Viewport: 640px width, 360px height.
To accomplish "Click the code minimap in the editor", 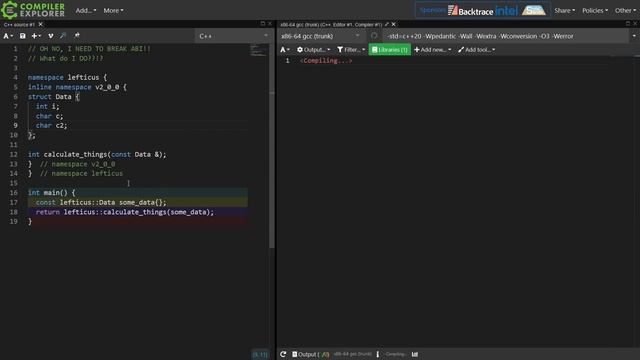I will point(258,51).
